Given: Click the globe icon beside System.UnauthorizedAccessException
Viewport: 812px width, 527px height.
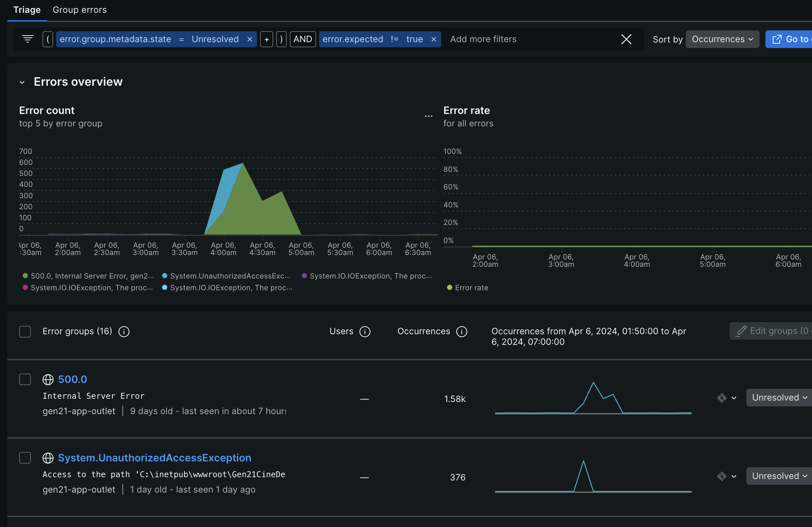Looking at the screenshot, I should [48, 458].
